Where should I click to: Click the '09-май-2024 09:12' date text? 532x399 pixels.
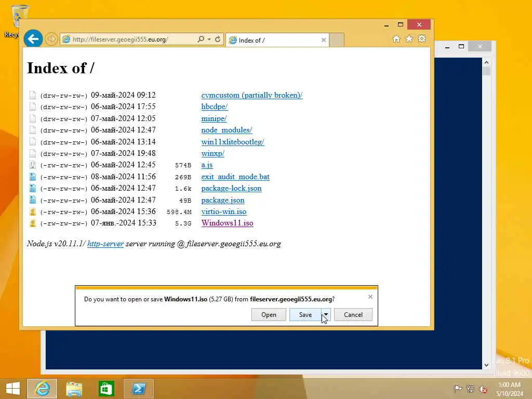click(x=123, y=95)
